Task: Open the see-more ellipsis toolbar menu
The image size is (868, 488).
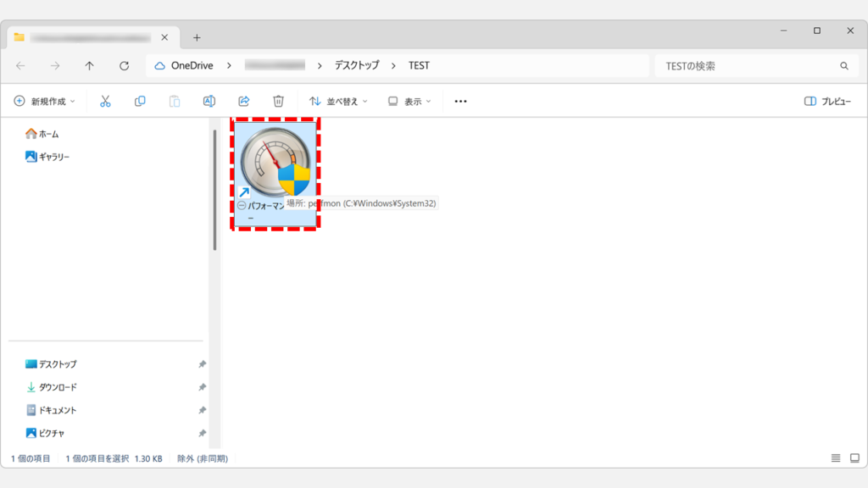Action: coord(460,101)
